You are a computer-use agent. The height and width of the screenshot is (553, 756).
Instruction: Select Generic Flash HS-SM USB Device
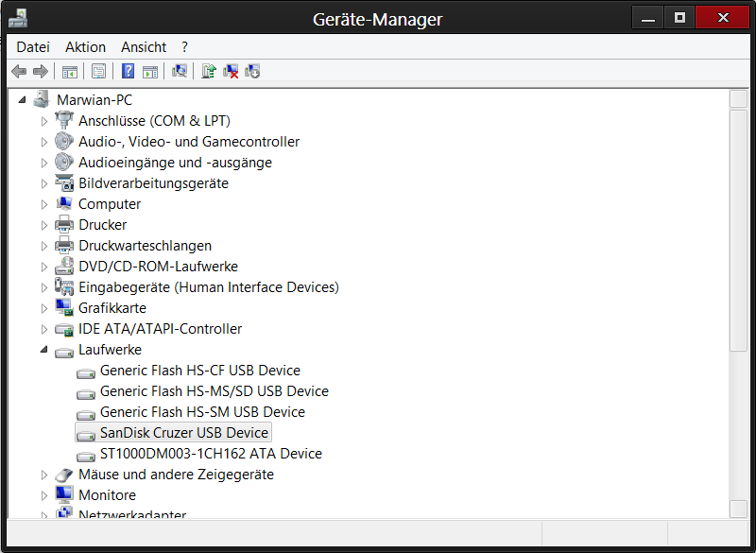coord(202,412)
